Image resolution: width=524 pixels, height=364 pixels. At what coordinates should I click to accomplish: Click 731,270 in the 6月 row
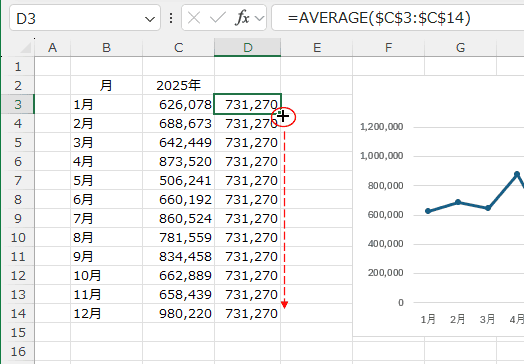(x=248, y=200)
